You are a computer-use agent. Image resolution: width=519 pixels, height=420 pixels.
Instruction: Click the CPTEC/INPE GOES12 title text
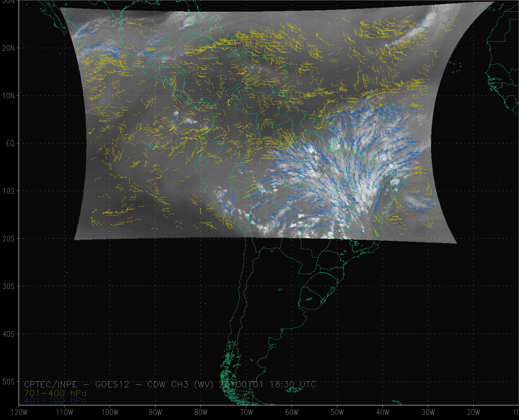(76, 384)
